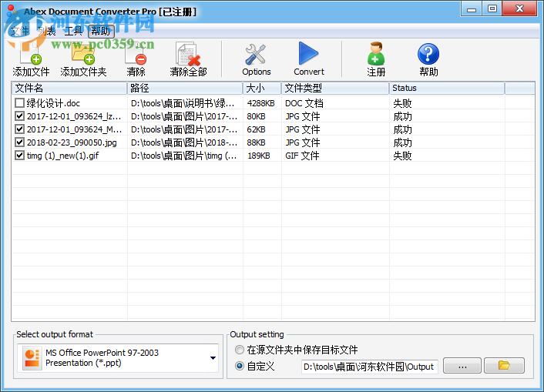Screen dimensions: 544x392
Task: Click the 189KB size cell
Action: point(258,156)
